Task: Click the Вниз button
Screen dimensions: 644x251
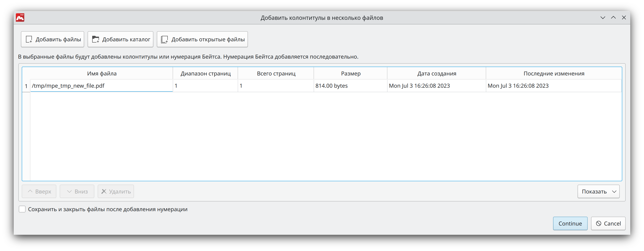Action: tap(77, 192)
